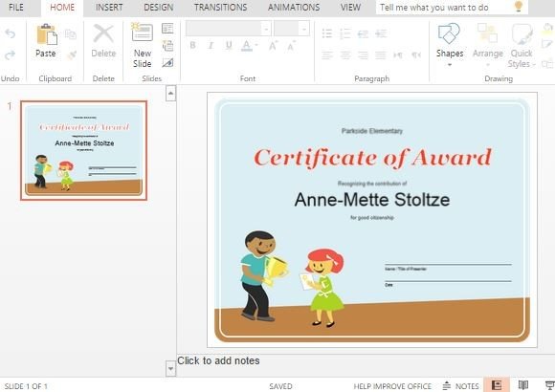Click the SLIDE 1 OF 1 status text
This screenshot has width=555, height=392.
[26, 386]
